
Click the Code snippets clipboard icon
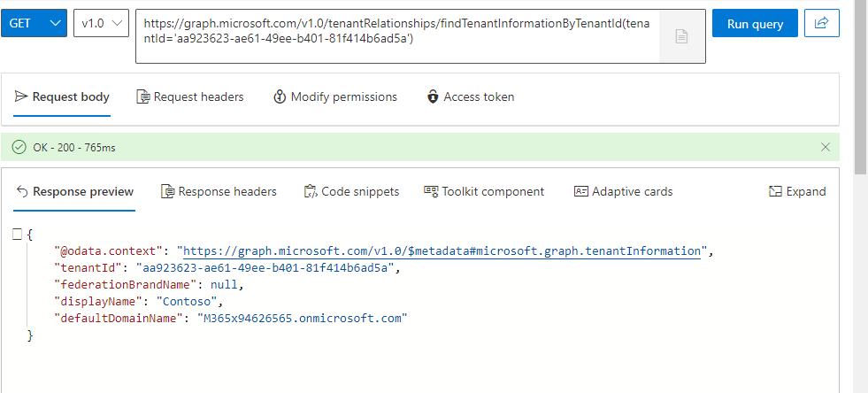pyautogui.click(x=310, y=191)
